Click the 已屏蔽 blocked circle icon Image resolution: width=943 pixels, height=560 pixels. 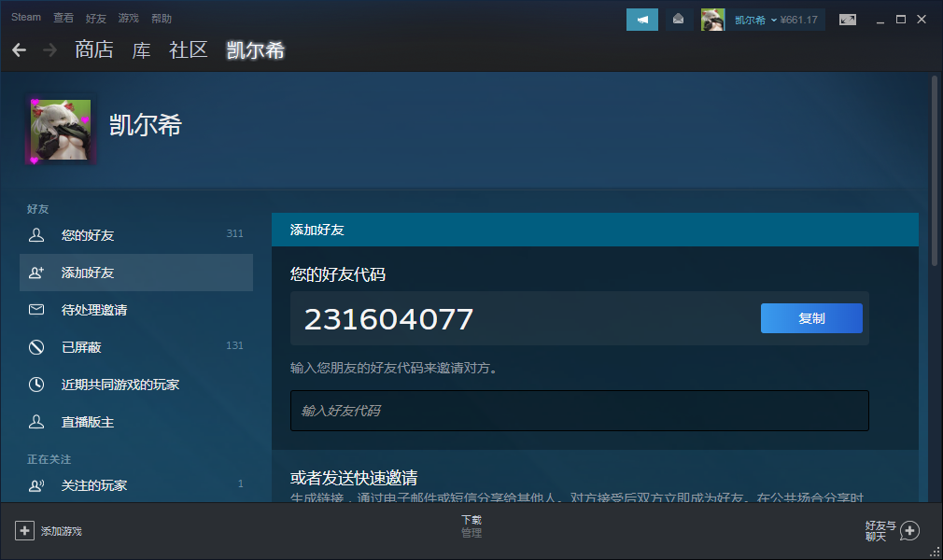(36, 347)
